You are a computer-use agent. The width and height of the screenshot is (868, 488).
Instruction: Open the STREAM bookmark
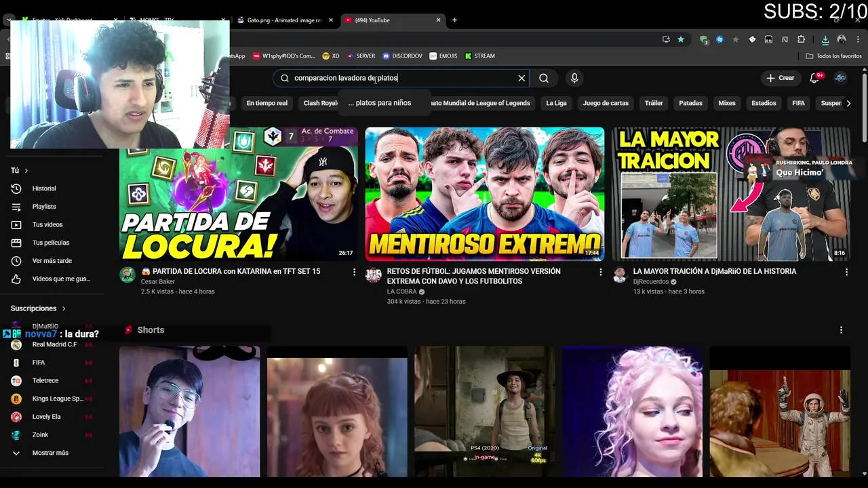pos(479,56)
